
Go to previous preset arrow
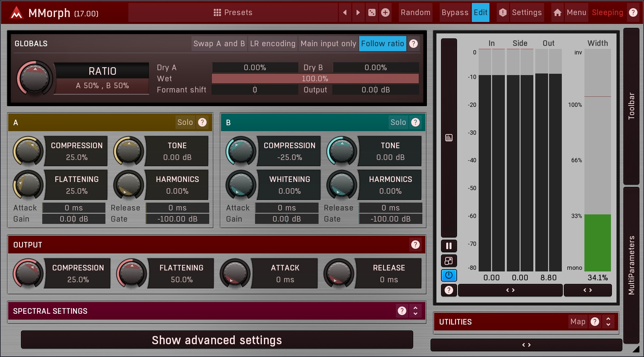point(345,12)
